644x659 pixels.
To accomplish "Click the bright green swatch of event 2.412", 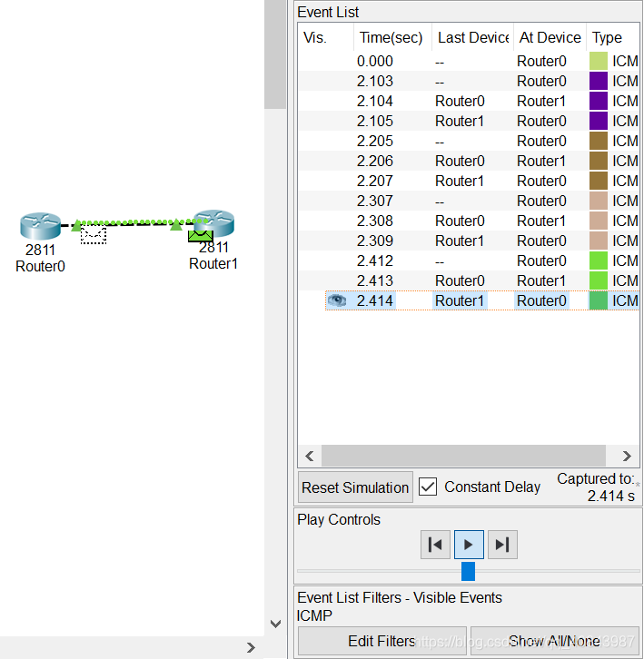I will pos(599,261).
